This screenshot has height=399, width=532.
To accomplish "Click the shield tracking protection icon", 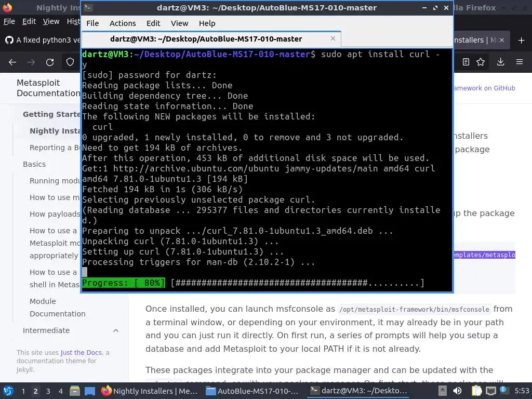I will [70, 62].
